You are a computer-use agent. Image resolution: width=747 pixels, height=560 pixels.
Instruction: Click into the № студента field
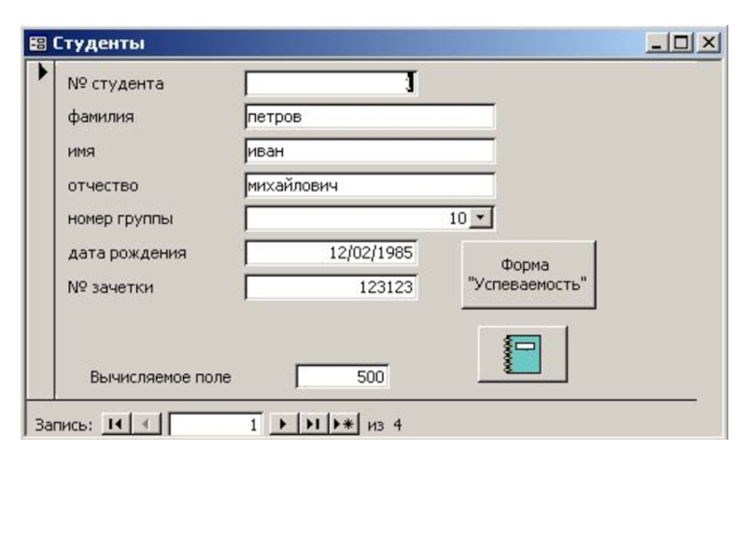[x=331, y=83]
